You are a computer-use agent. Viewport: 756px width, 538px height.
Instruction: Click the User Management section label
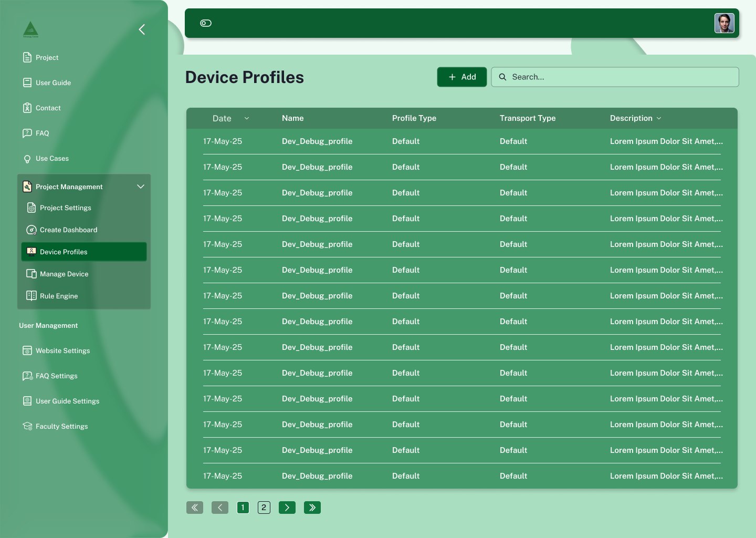pos(48,325)
